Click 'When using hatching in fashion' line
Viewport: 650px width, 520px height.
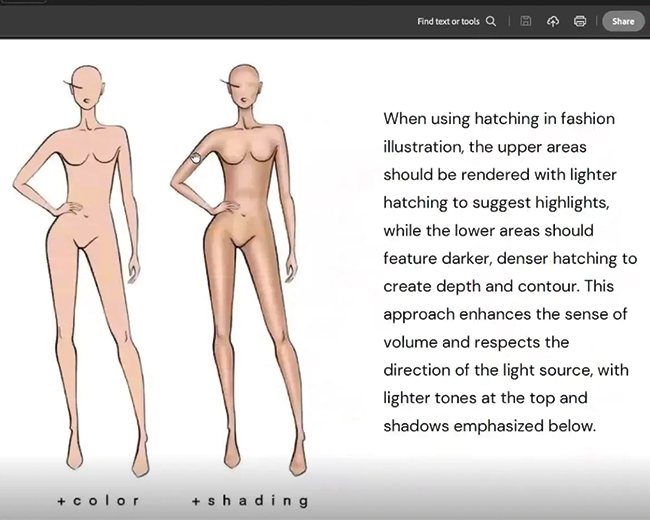coord(498,119)
